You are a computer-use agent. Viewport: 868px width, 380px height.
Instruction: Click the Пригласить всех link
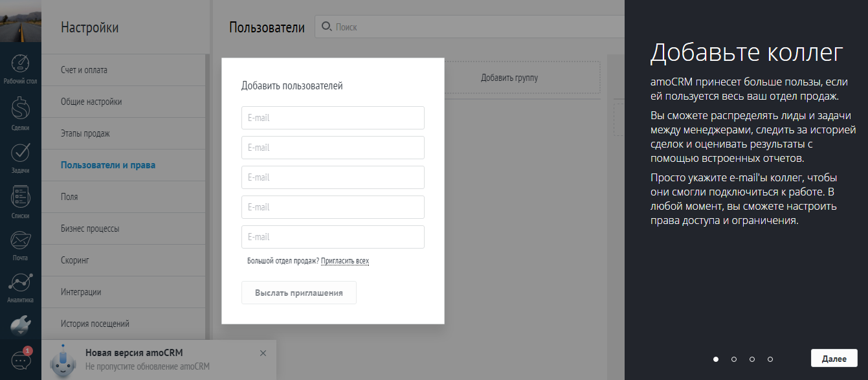(346, 260)
